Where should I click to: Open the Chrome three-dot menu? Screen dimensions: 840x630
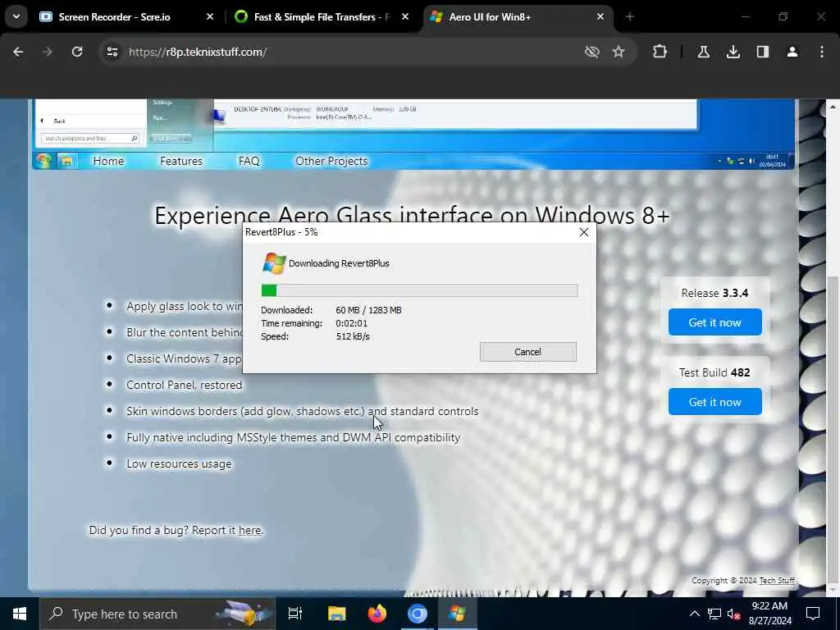822,52
